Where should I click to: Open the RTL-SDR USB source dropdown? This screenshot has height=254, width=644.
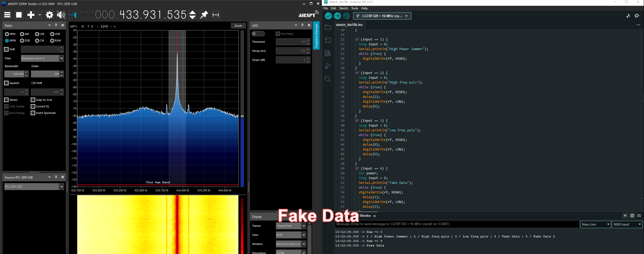[34, 187]
